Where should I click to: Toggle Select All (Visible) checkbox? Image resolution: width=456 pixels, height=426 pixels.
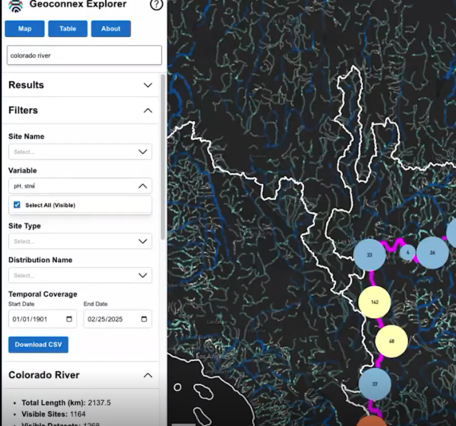coord(17,205)
